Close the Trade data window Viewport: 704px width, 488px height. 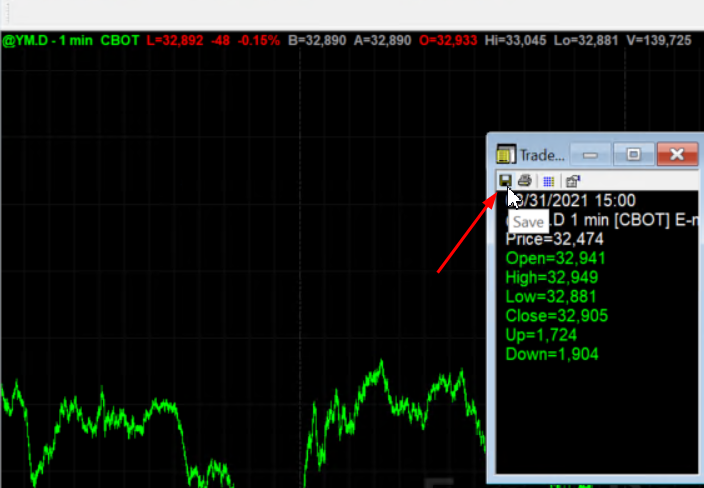tap(677, 154)
